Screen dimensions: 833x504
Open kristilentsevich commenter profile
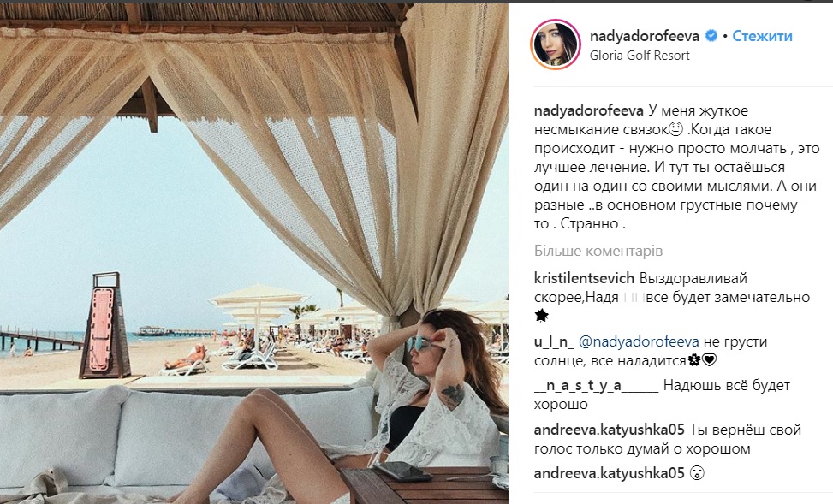click(585, 278)
